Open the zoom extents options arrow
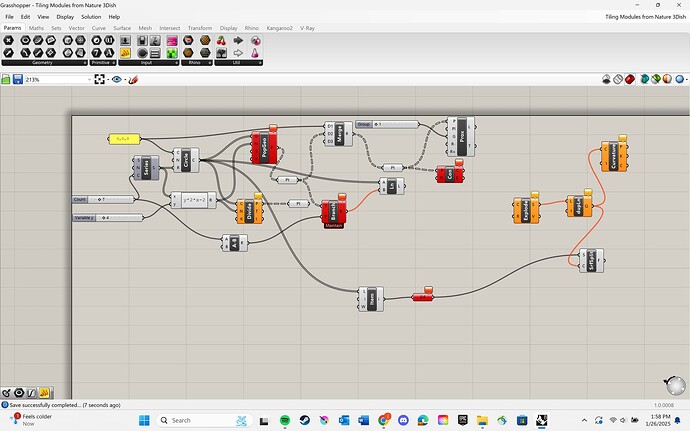Image resolution: width=690 pixels, height=431 pixels. tap(108, 80)
